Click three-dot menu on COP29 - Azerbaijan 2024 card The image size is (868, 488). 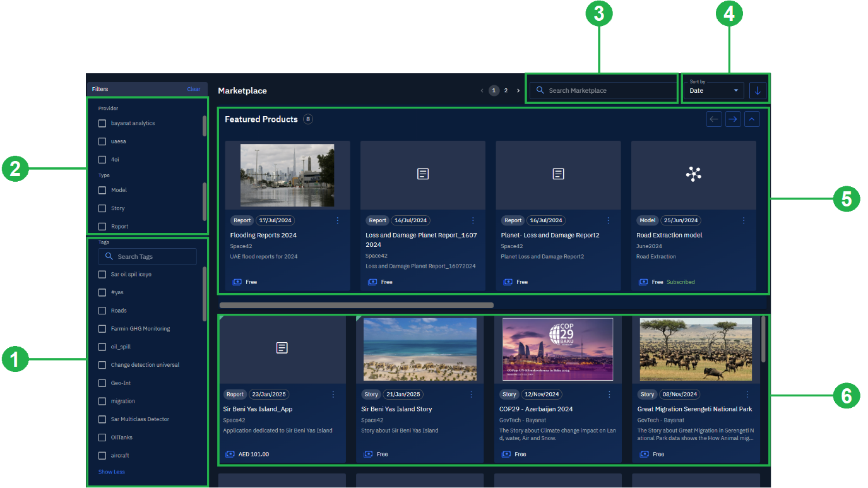click(x=609, y=394)
